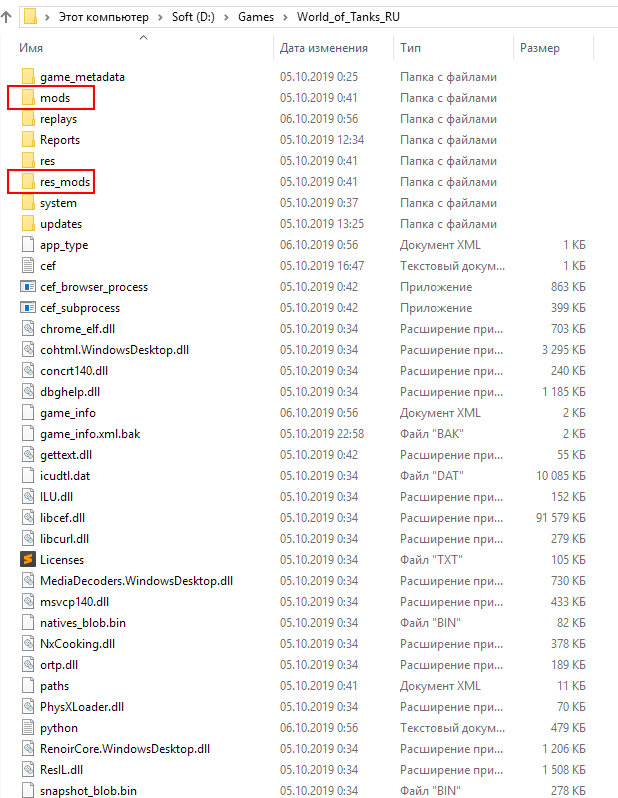This screenshot has height=798, width=618.
Task: Click the Up arrow navigation button
Action: pyautogui.click(x=6, y=17)
